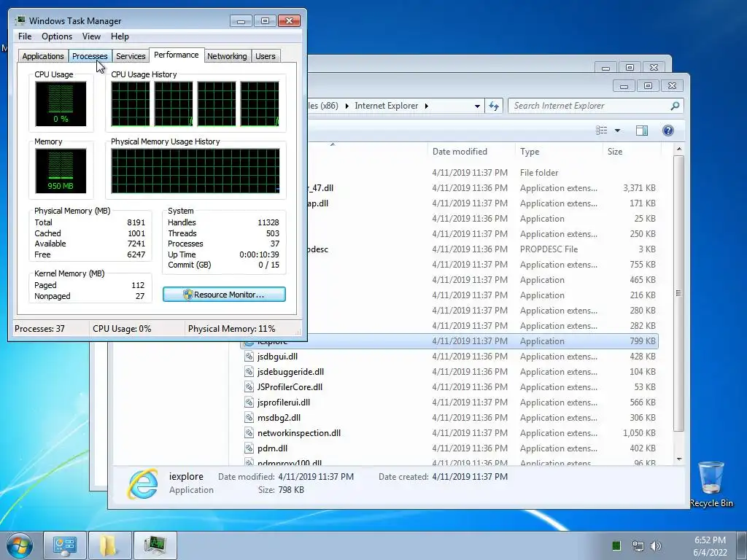This screenshot has height=560, width=747.
Task: Open the view options dropdown arrow
Action: 617,131
